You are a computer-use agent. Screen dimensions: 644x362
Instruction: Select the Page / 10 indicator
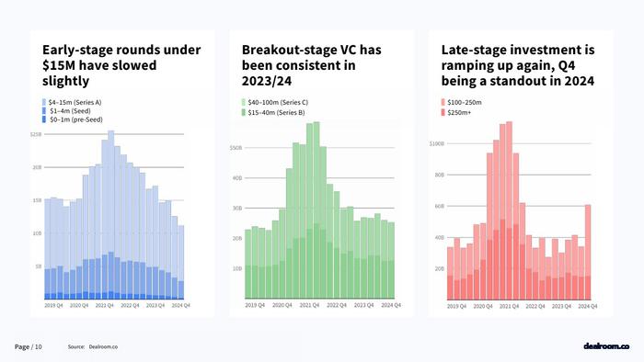pyautogui.click(x=28, y=346)
